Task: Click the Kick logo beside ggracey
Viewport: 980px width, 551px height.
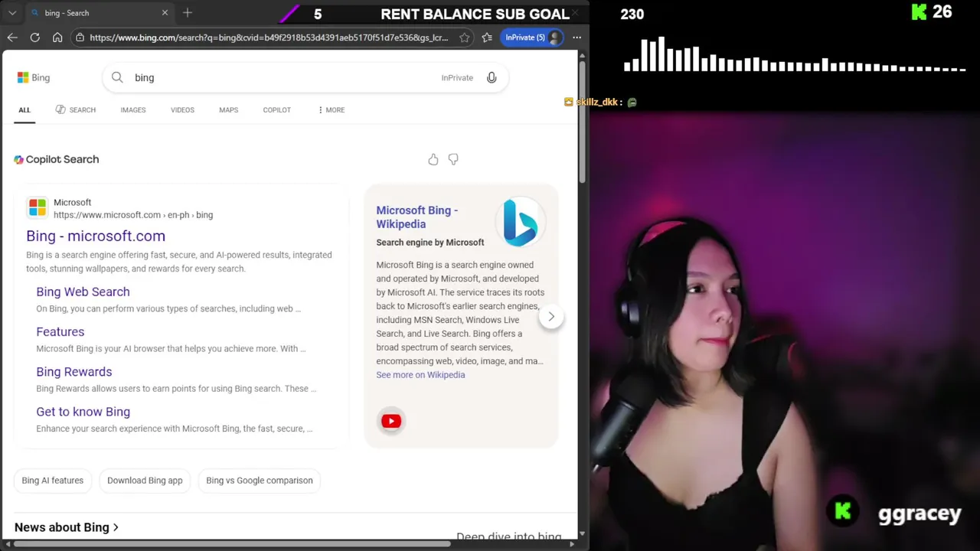Action: 843,511
